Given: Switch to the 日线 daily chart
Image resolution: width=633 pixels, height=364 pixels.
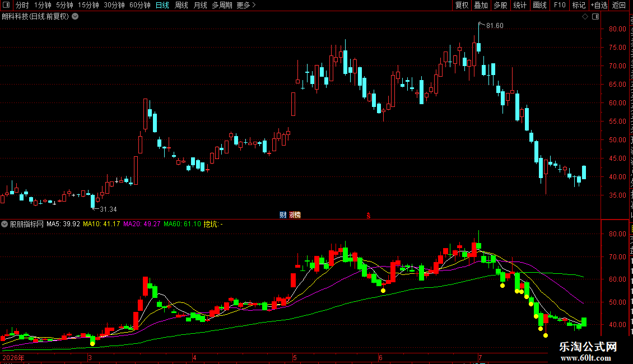Looking at the screenshot, I should (x=162, y=5).
